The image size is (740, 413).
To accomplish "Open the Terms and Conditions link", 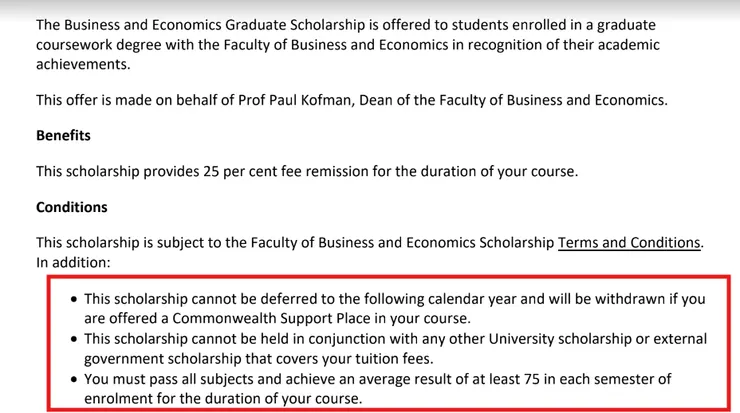I will click(x=629, y=242).
